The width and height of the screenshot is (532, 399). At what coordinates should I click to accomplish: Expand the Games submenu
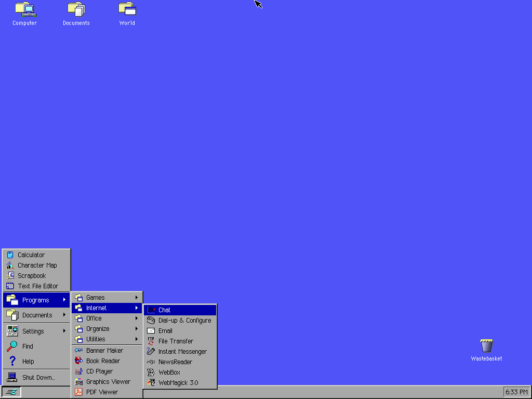95,297
